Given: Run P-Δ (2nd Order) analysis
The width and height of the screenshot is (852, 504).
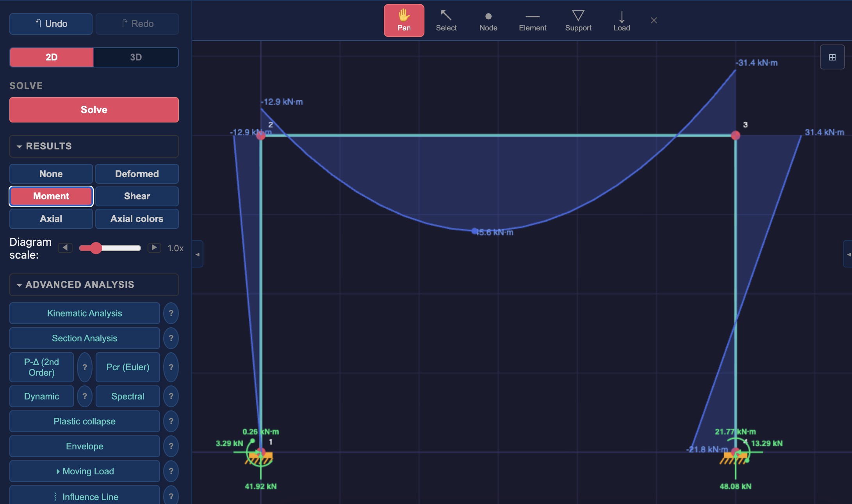Looking at the screenshot, I should (42, 367).
